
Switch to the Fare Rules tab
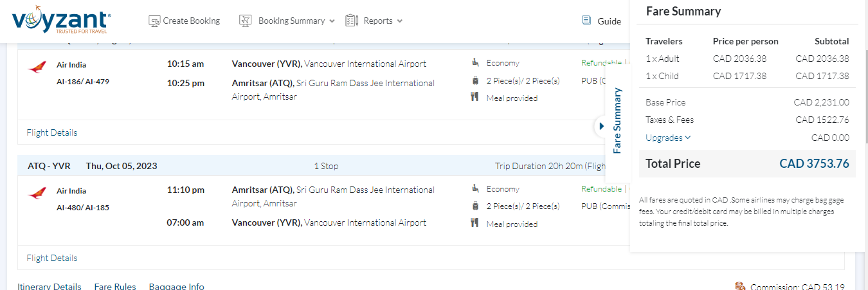[x=115, y=287]
